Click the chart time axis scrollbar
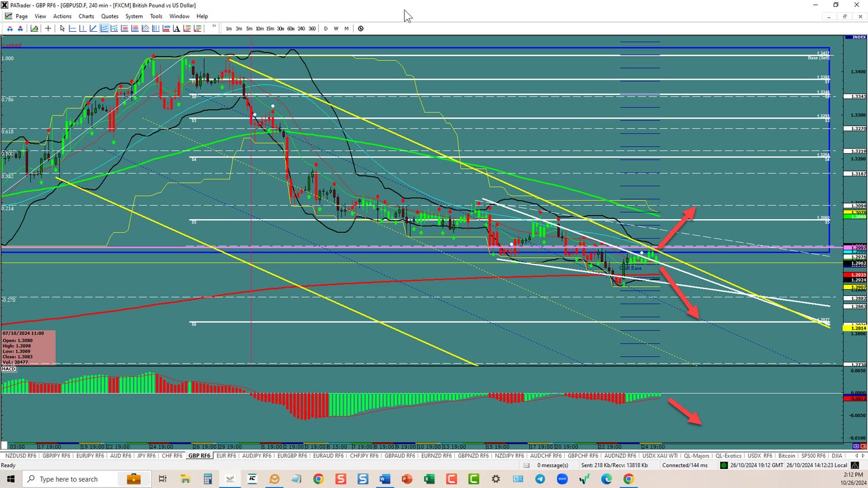 (x=422, y=446)
